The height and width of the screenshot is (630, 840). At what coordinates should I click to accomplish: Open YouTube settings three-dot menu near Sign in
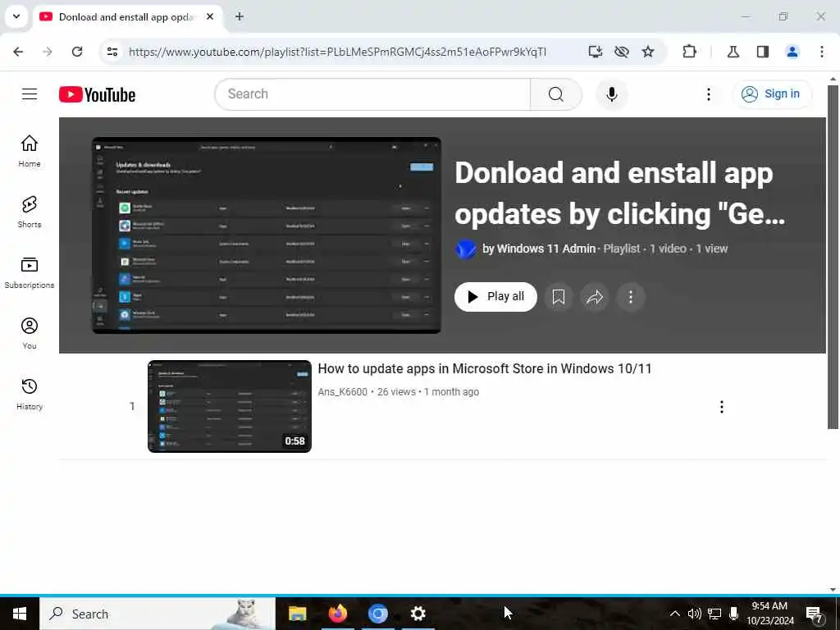click(708, 94)
